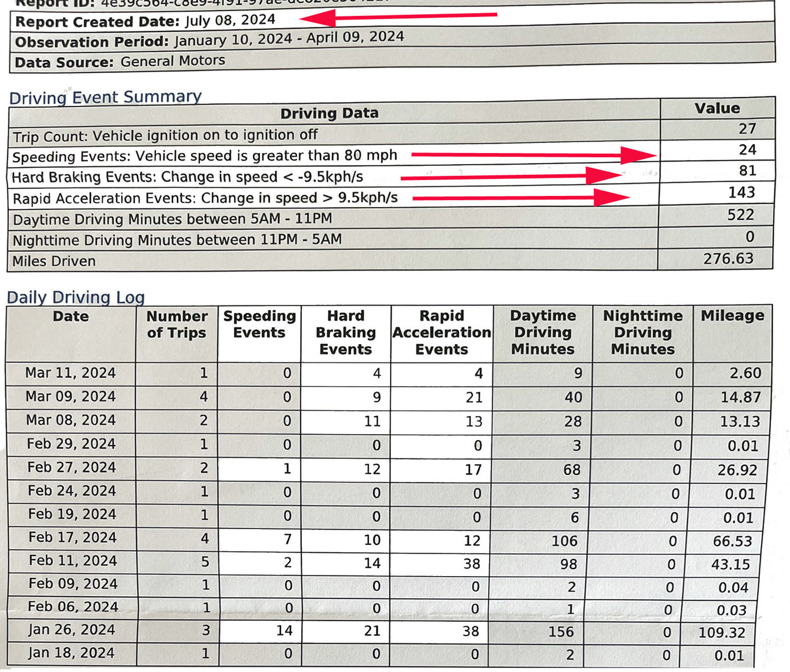
Task: Click the red arrow pointing at Report Created Date
Action: (397, 16)
